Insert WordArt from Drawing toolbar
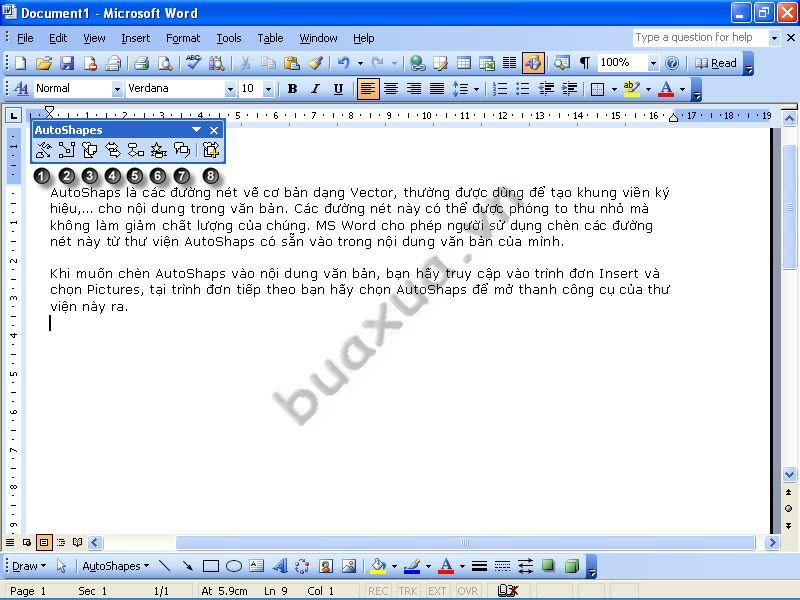The height and width of the screenshot is (600, 800). click(x=279, y=566)
